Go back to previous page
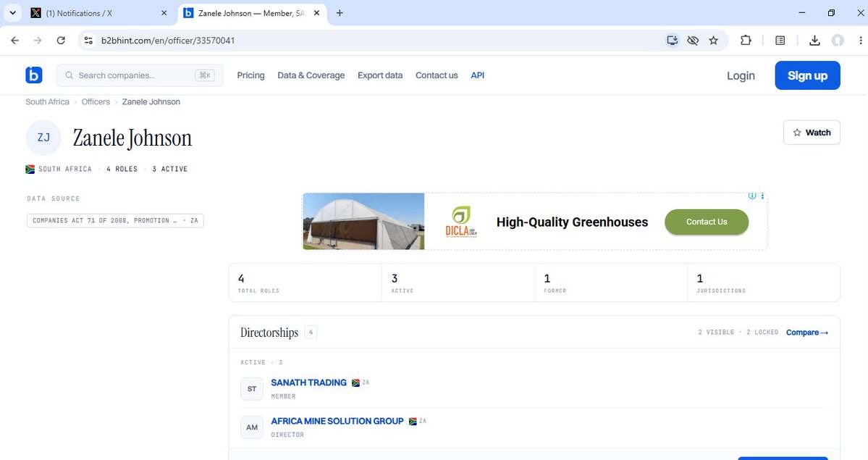Screen dimensions: 868x460 [x=15, y=41]
